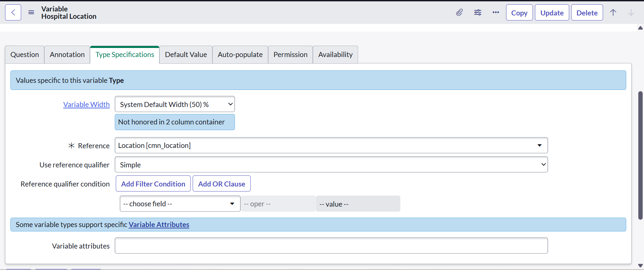Open the Variable Attributes link

tap(159, 225)
